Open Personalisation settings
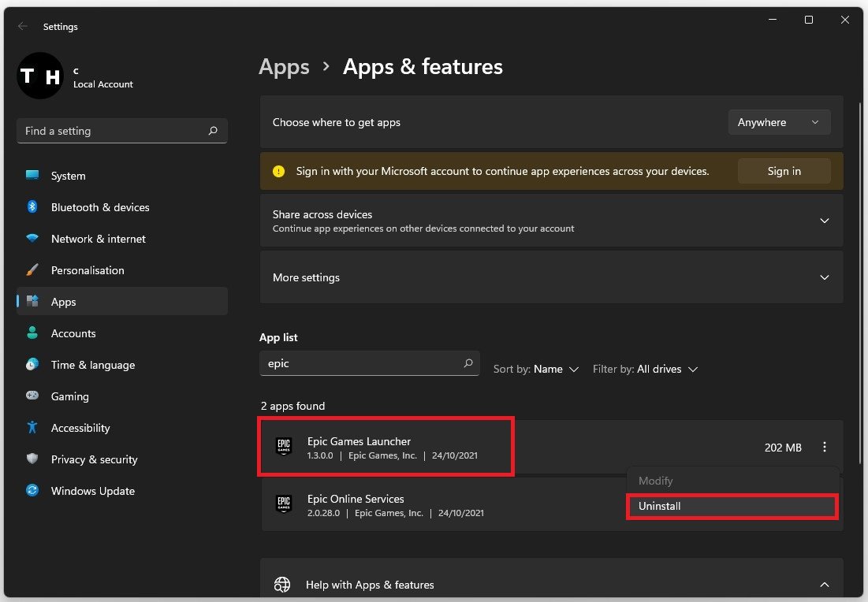Viewport: 868px width, 602px height. [87, 270]
